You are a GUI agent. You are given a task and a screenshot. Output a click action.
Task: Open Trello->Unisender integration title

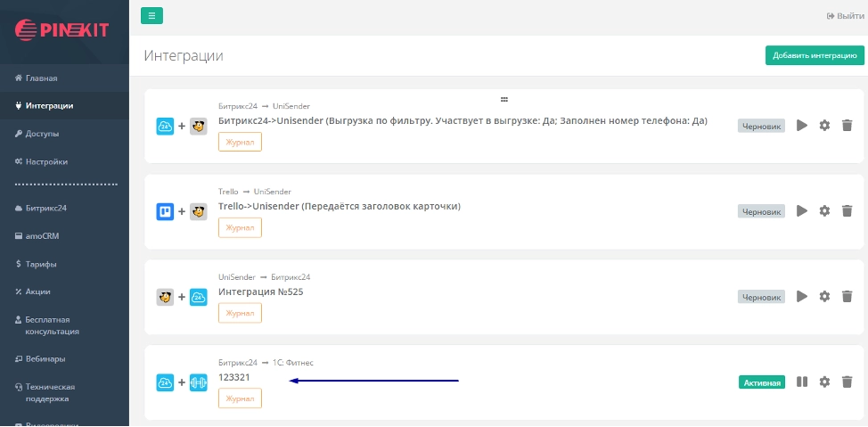340,206
